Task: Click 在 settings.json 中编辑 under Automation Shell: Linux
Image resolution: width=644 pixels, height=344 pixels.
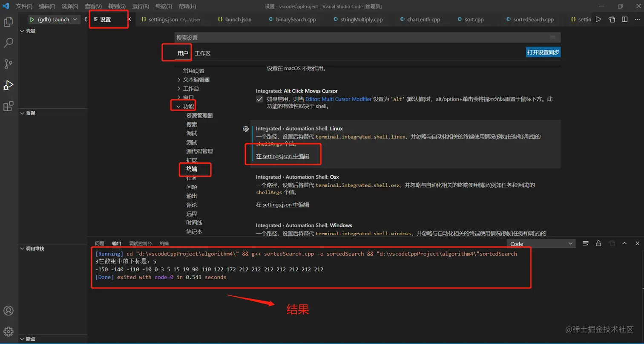Action: click(282, 156)
